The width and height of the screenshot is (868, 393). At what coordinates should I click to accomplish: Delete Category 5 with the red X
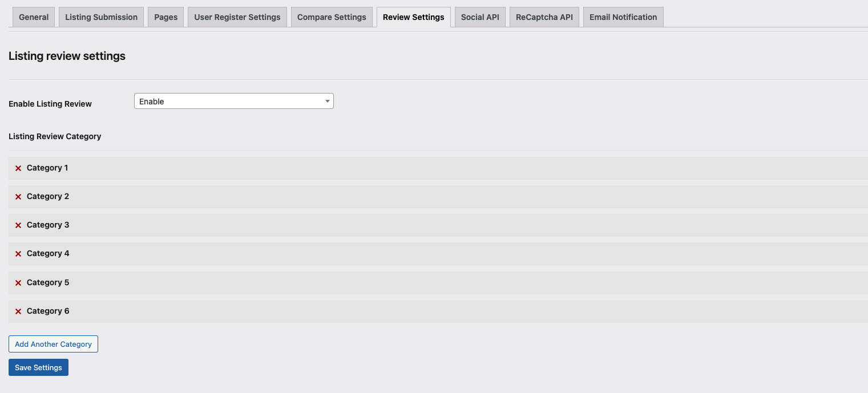coord(18,283)
